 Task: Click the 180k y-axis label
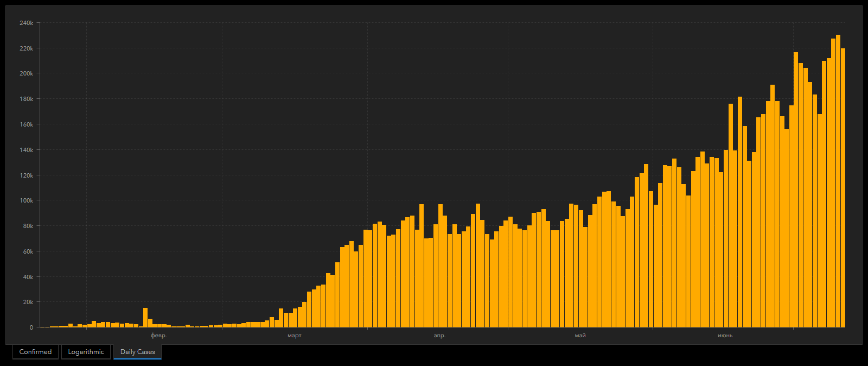[26, 99]
